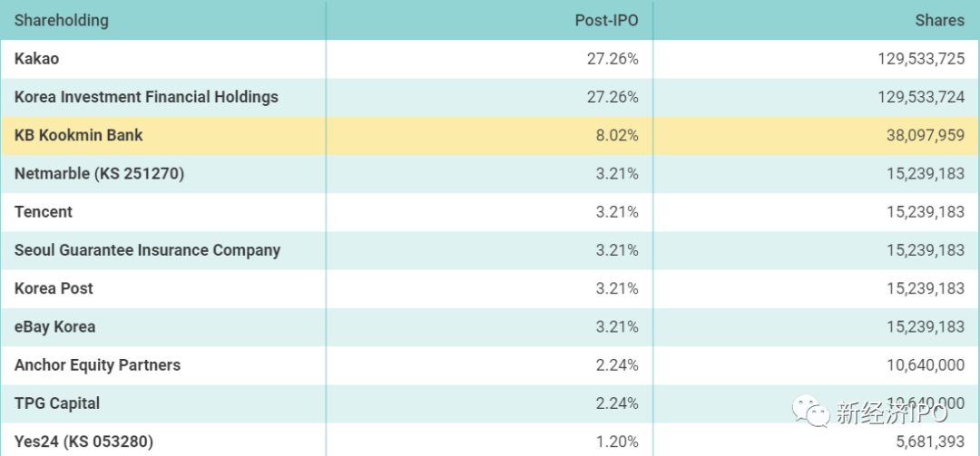The image size is (980, 456).
Task: Select Seoul Guarantee Insurance Company row
Action: coord(147,250)
